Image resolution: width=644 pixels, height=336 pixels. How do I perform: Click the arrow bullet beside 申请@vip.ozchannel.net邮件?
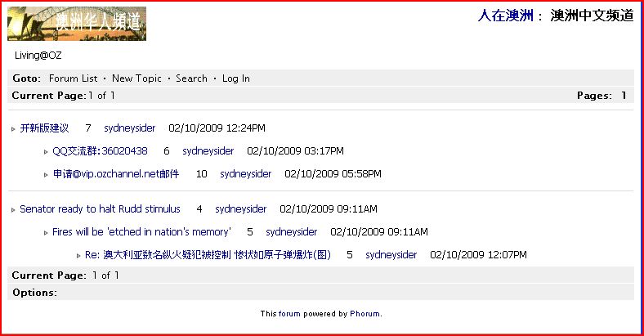pyautogui.click(x=46, y=175)
